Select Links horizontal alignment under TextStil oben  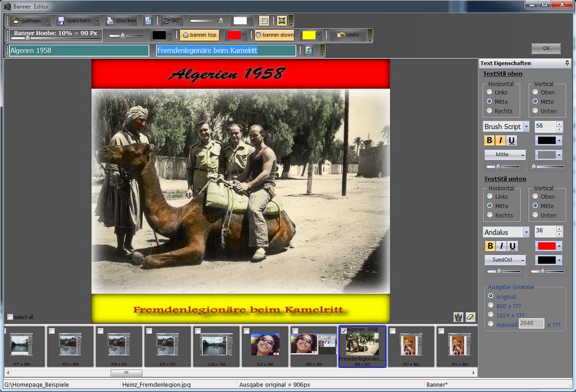pyautogui.click(x=490, y=92)
